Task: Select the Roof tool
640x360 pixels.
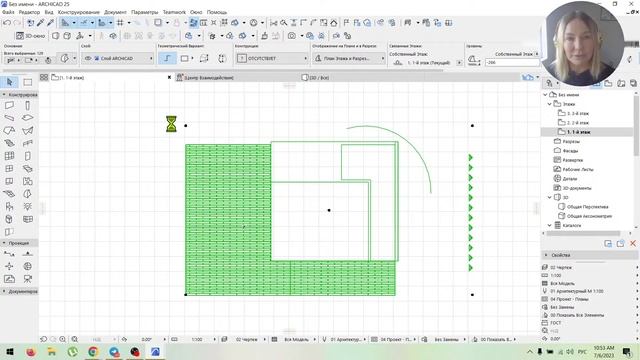Action: tap(9, 131)
